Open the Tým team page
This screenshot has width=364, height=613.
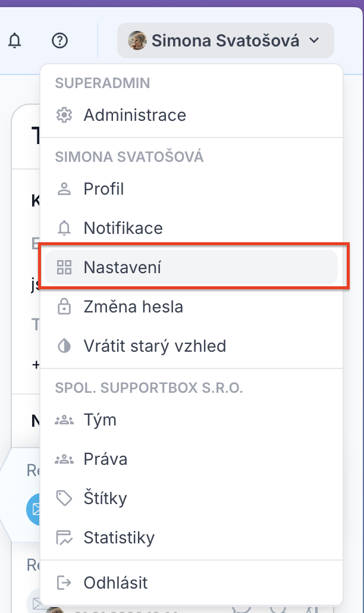pyautogui.click(x=100, y=420)
